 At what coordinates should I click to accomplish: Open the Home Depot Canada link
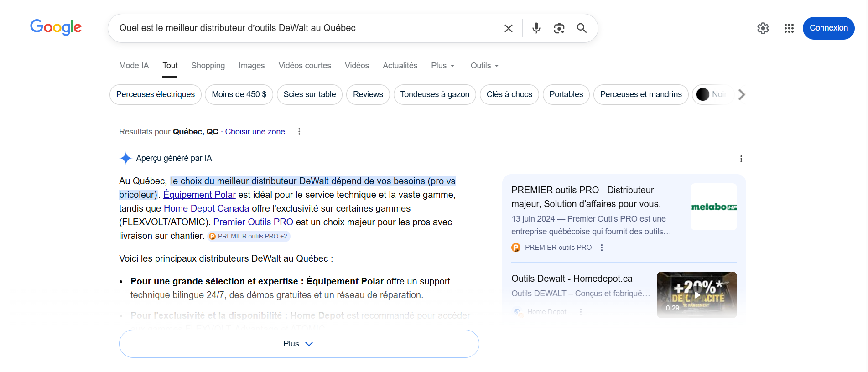tap(206, 208)
